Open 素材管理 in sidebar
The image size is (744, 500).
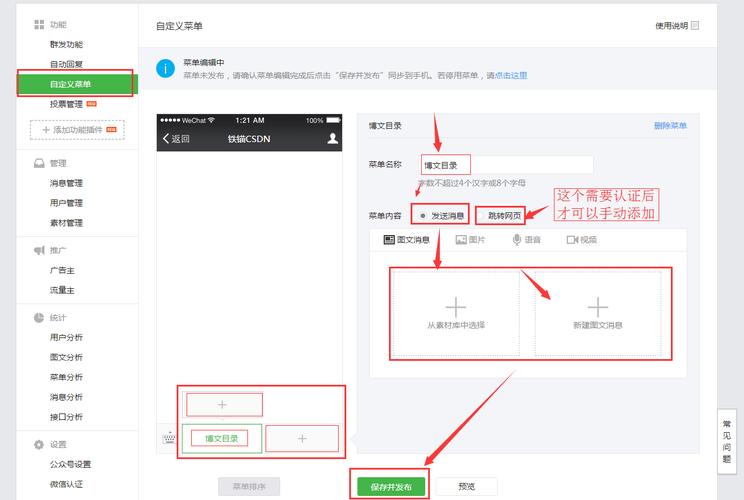tap(66, 223)
